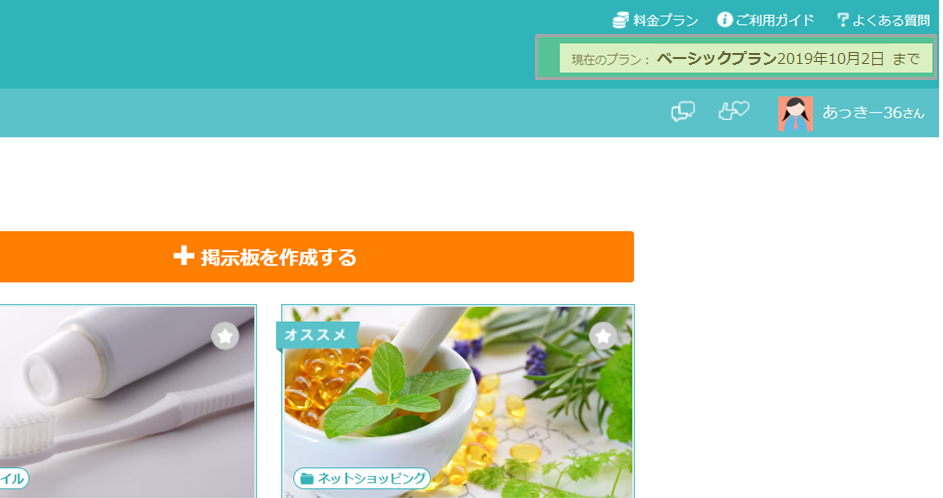Image resolution: width=943 pixels, height=498 pixels.
Task: Click 掲示板を作成する orange button
Action: click(x=316, y=257)
